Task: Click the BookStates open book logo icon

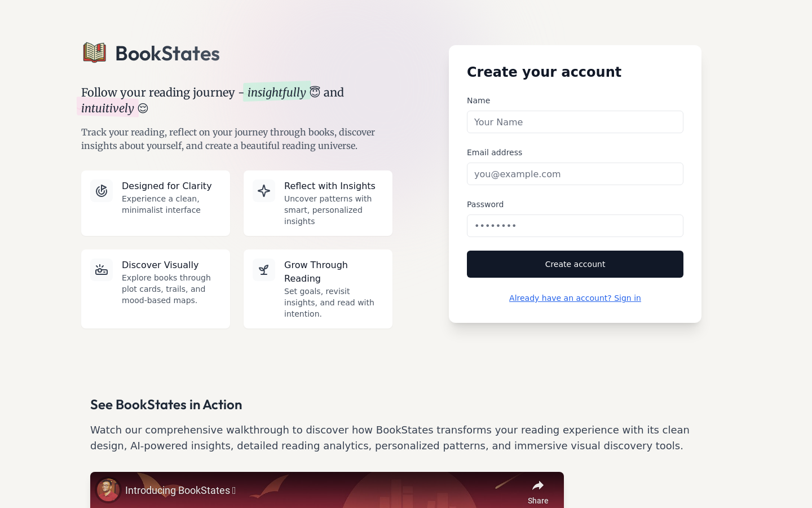Action: pyautogui.click(x=95, y=52)
